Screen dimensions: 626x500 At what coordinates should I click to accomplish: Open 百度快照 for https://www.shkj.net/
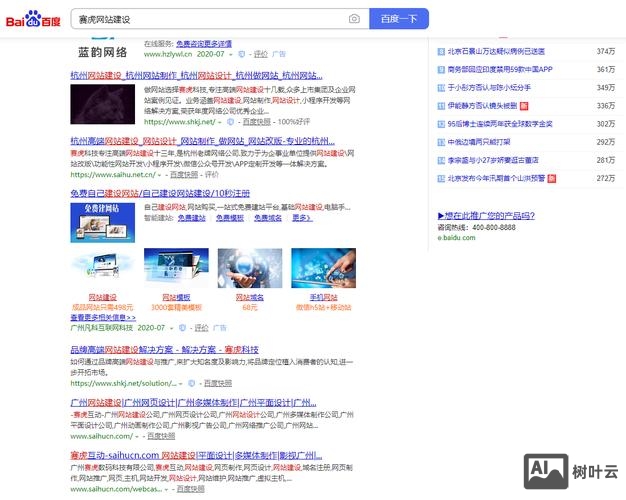pyautogui.click(x=257, y=122)
